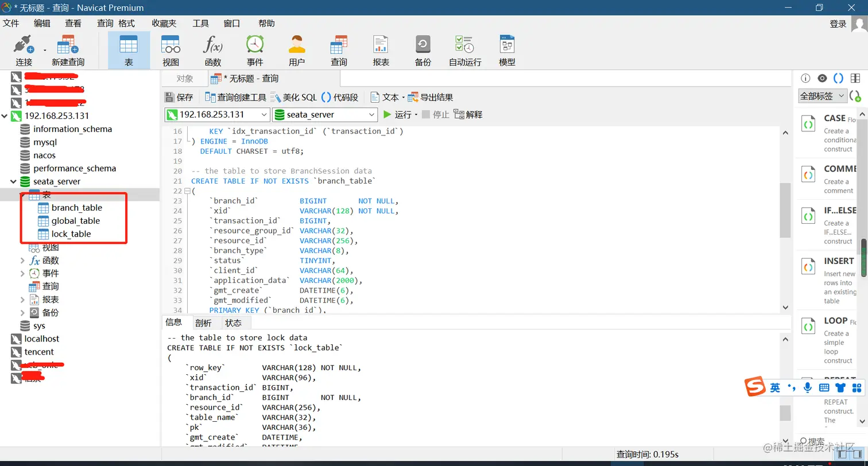Open the 文件 (File) menu
868x466 pixels.
tap(11, 23)
